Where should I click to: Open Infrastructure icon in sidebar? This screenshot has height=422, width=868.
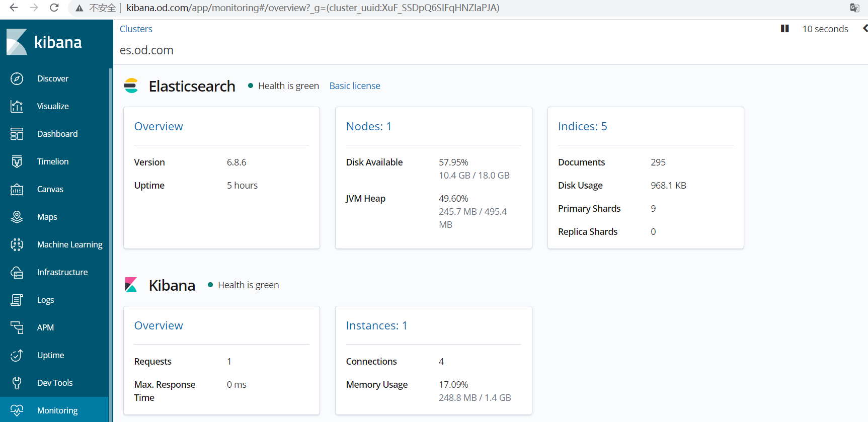[17, 272]
